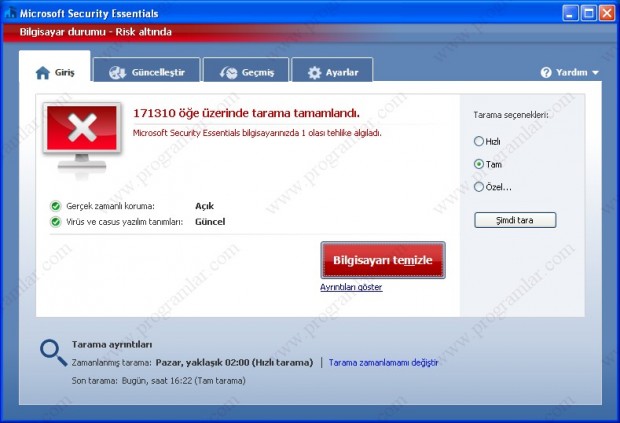
Task: Maximize the Security Essentials window
Action: point(588,13)
